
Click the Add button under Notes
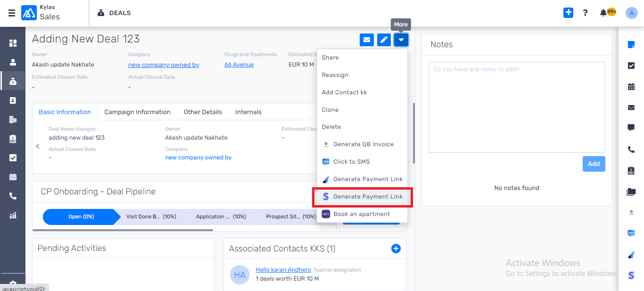594,164
